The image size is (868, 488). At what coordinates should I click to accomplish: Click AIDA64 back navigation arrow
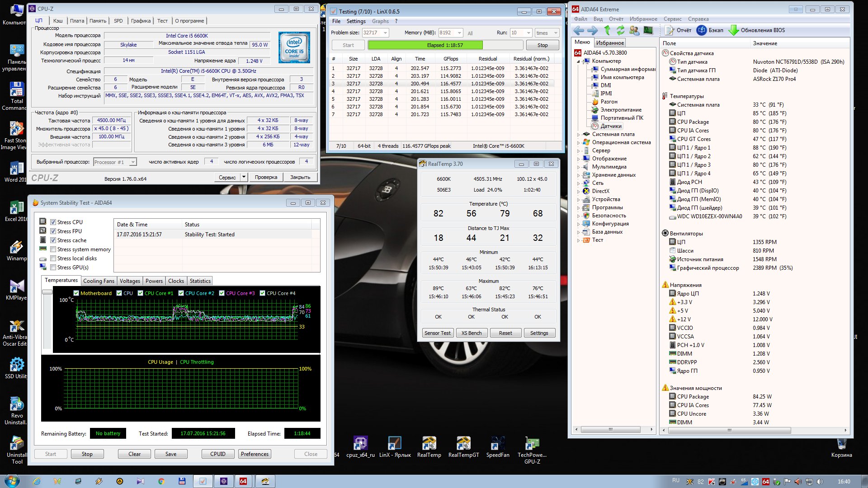pyautogui.click(x=579, y=30)
